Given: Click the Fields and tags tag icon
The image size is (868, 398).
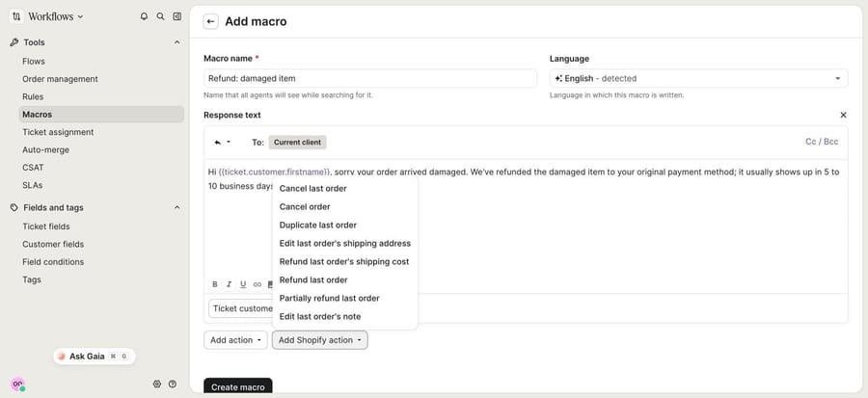Looking at the screenshot, I should 14,207.
